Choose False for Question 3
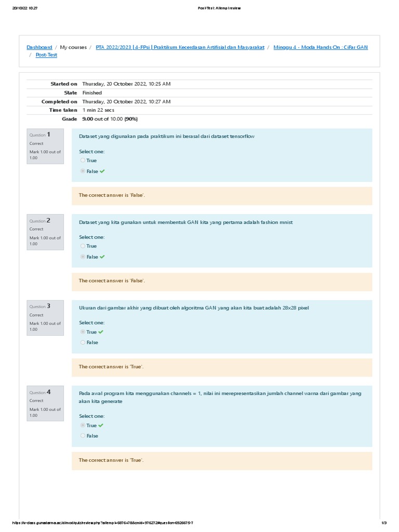 [x=83, y=342]
